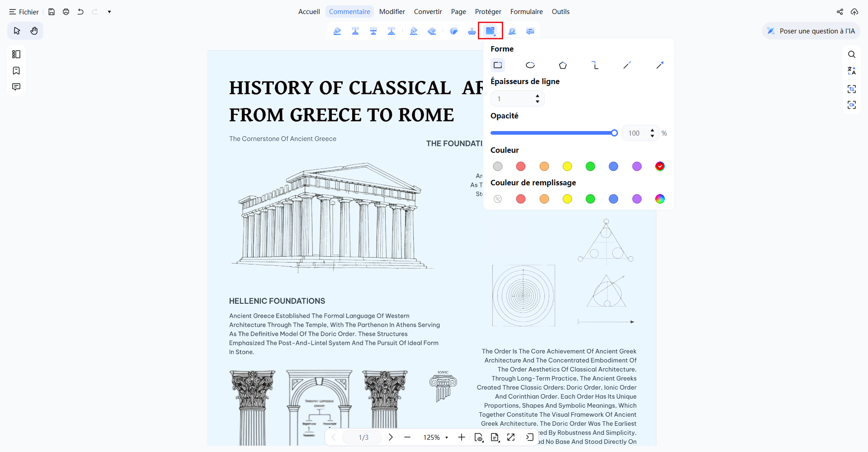This screenshot has height=452, width=868.
Task: Select the freehand pencil drawing tool
Action: pos(414,31)
